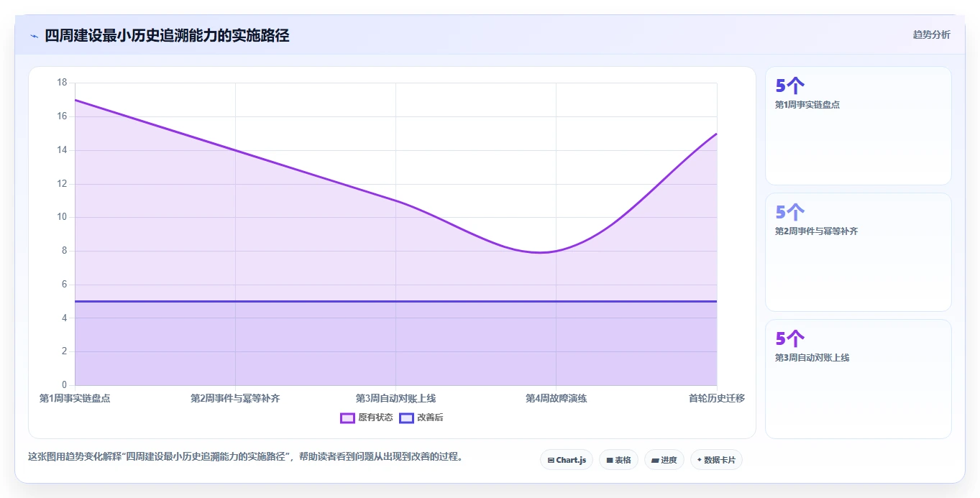Click y-axis value 16
980x498 pixels.
[62, 116]
